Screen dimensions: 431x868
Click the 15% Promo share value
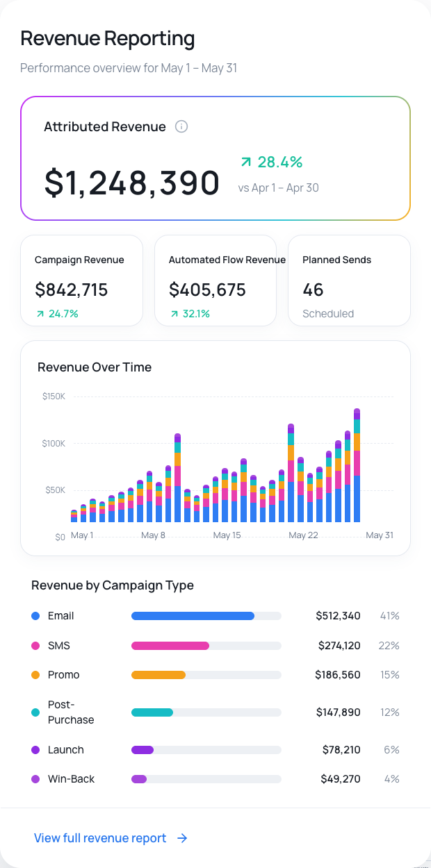click(x=390, y=675)
